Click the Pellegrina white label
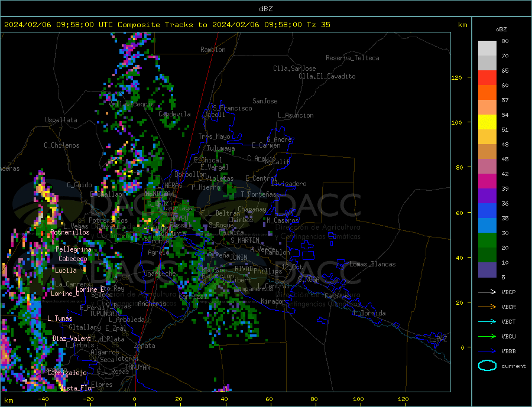The height and width of the screenshot is (407, 532). coord(74,249)
